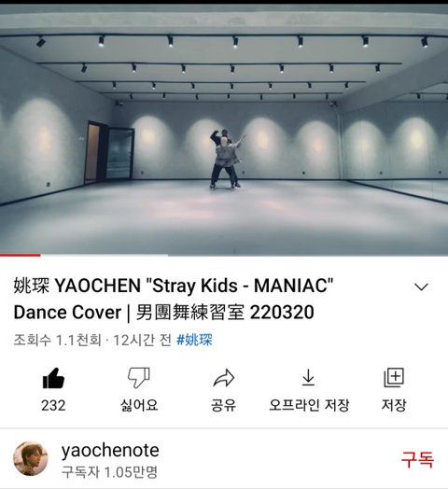Image resolution: width=448 pixels, height=489 pixels.
Task: Tap the offline download arrow icon
Action: (x=308, y=377)
